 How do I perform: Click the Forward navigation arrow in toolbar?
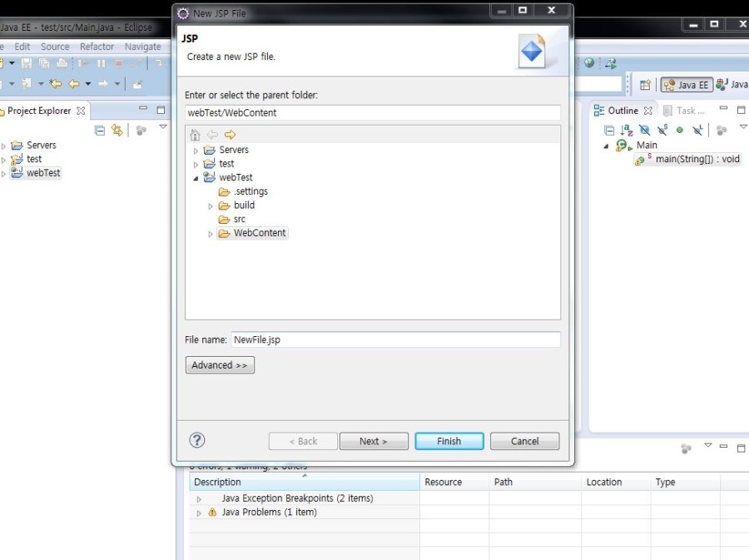click(102, 84)
